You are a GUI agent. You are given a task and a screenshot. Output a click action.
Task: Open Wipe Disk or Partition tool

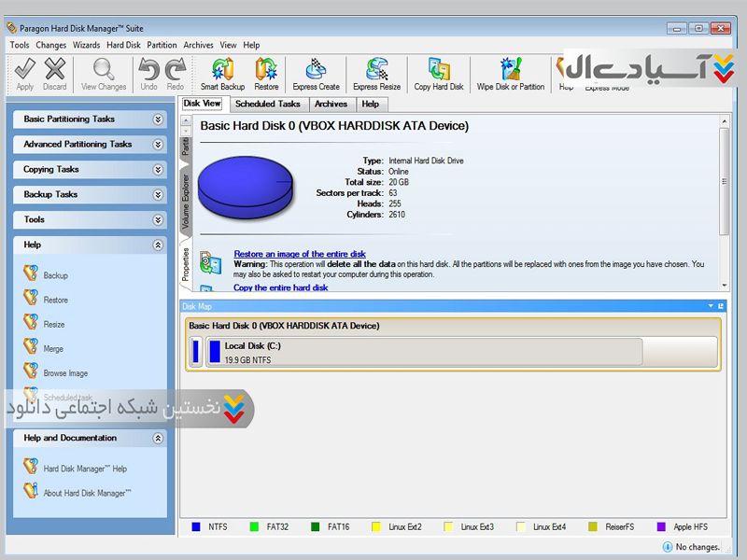510,72
